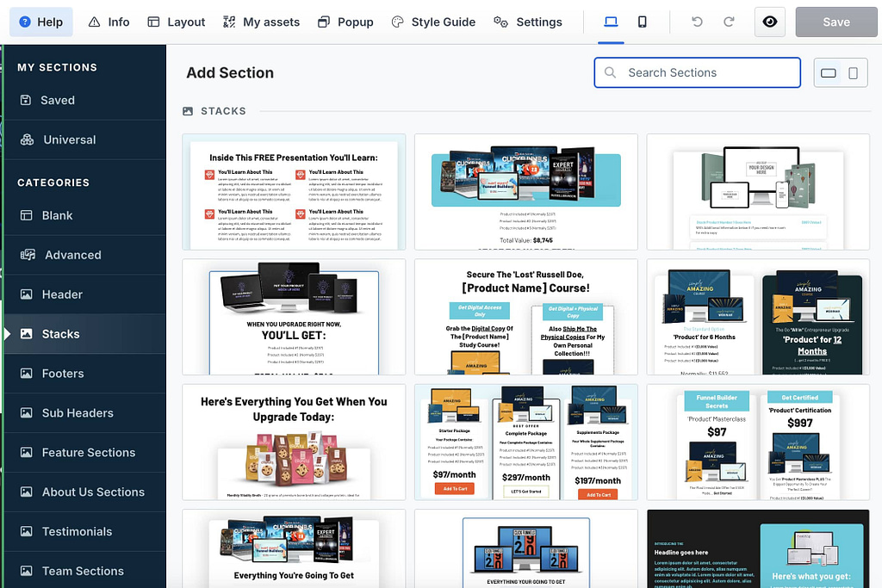Click the About Us Sections image icon
The width and height of the screenshot is (882, 588).
tap(27, 492)
